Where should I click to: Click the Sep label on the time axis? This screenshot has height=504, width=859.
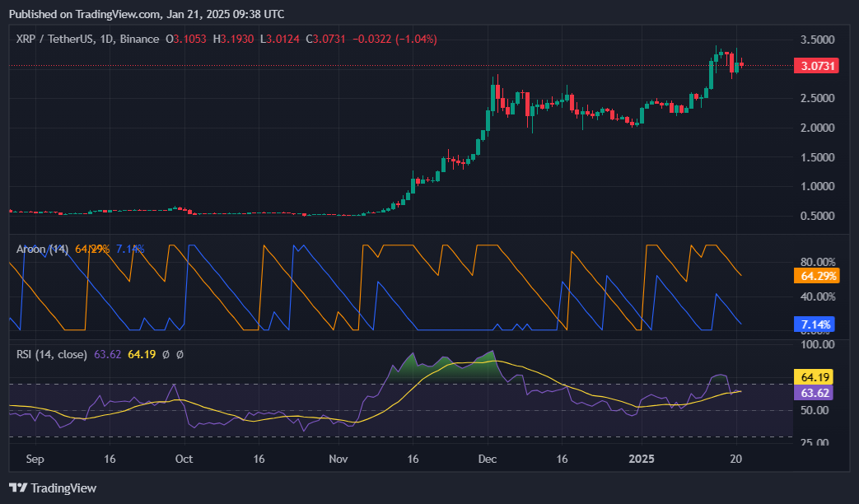click(x=34, y=459)
